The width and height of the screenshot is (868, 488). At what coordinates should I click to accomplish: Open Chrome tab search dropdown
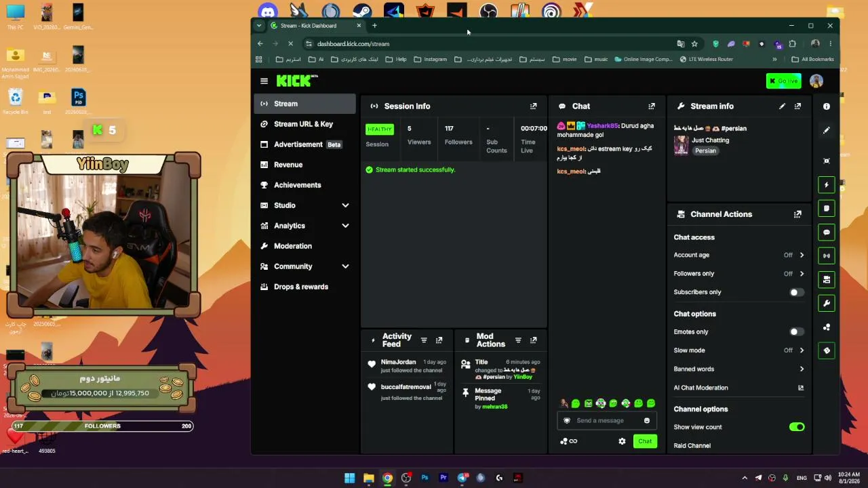click(x=258, y=26)
